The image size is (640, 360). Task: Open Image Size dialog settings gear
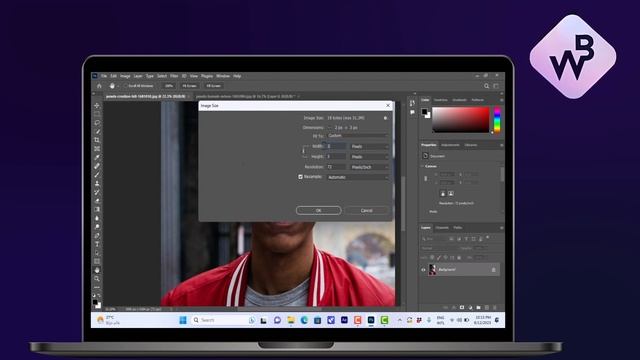click(x=385, y=118)
